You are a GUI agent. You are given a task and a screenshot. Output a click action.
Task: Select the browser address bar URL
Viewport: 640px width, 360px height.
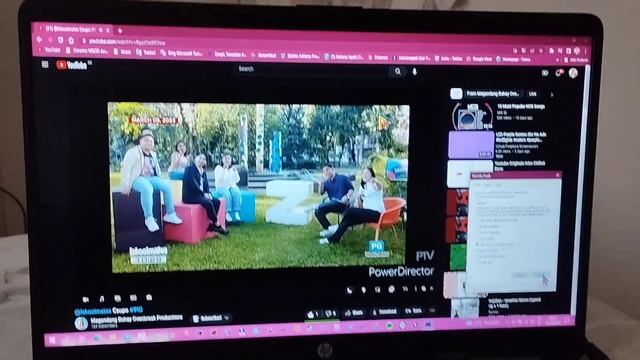pos(127,42)
